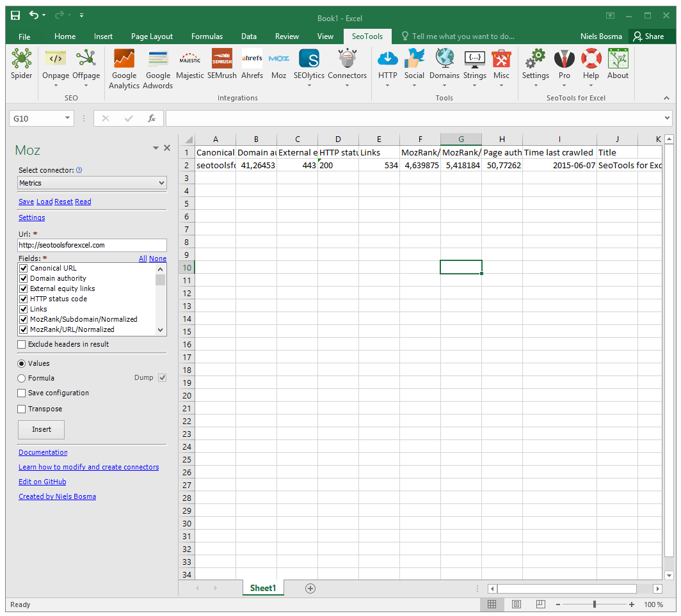
Task: Open the Moz integration
Action: coord(278,61)
